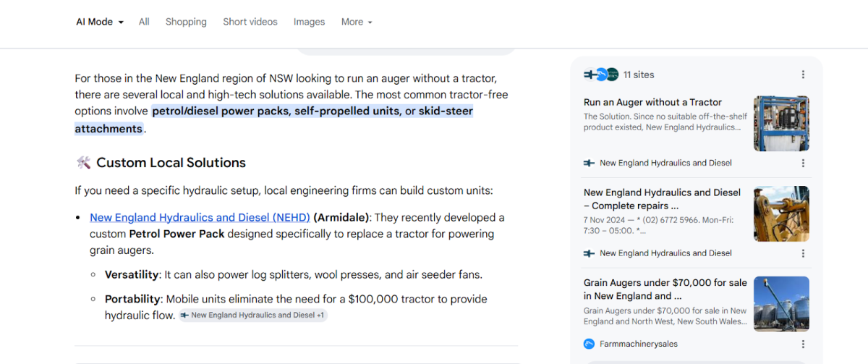Screen dimensions: 868x364
Task: Open Run an Auger without a Tractor result
Action: [x=652, y=102]
